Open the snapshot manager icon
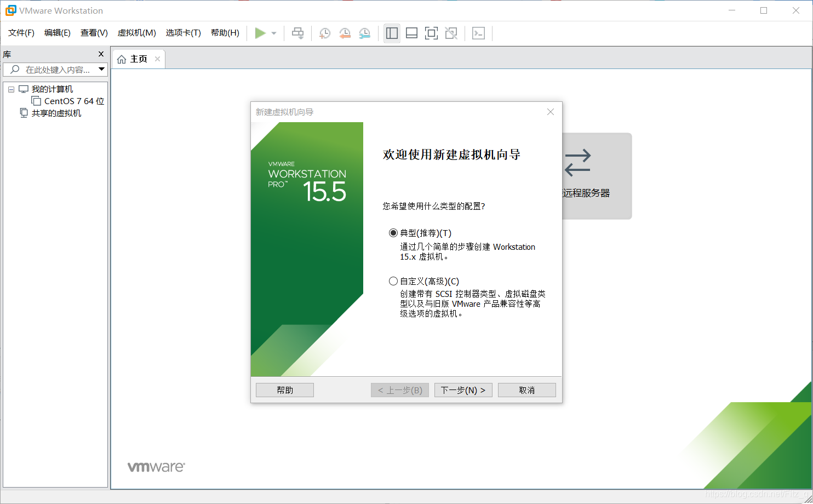 pyautogui.click(x=364, y=33)
